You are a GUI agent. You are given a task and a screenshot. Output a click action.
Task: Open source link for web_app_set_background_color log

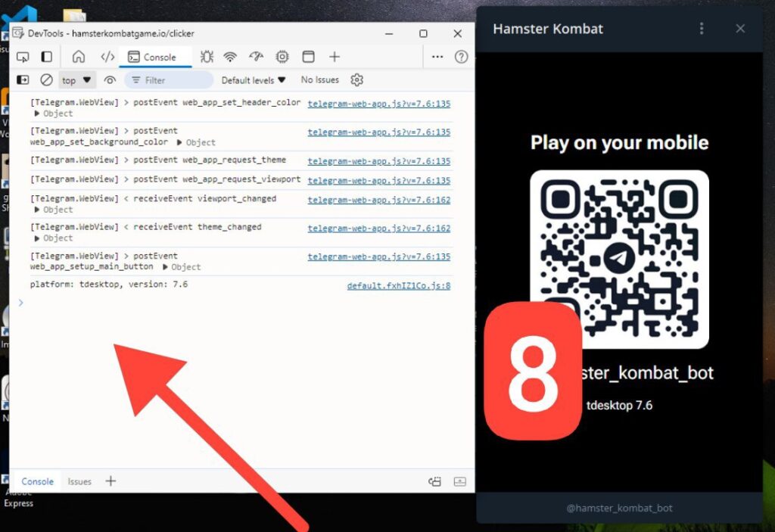pyautogui.click(x=379, y=132)
